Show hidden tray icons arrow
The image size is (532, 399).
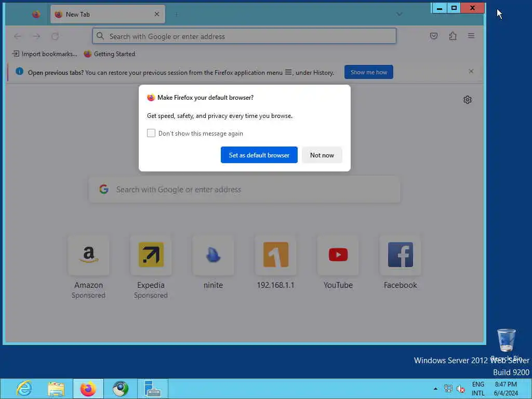[x=435, y=389]
